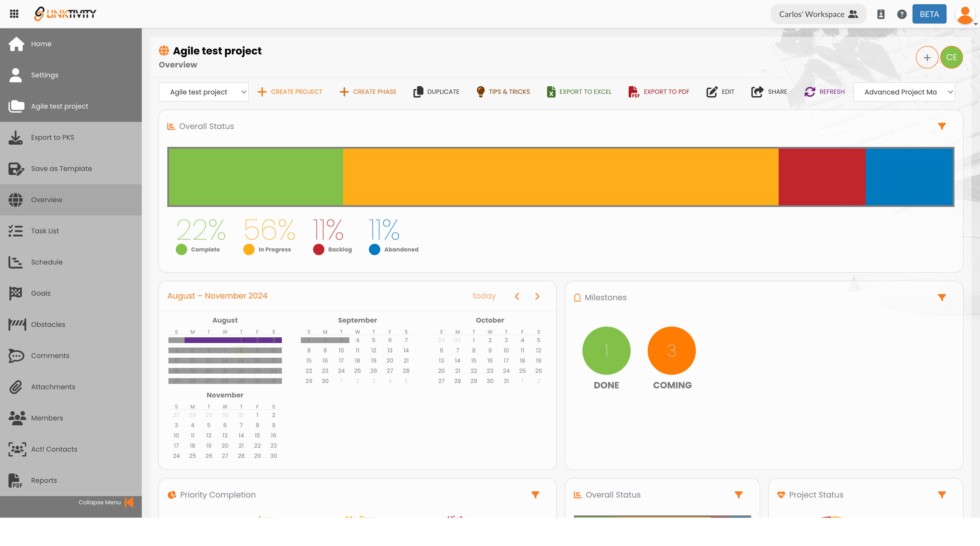Click the Edit pencil icon
Screen dimensions: 980x546
pos(712,92)
